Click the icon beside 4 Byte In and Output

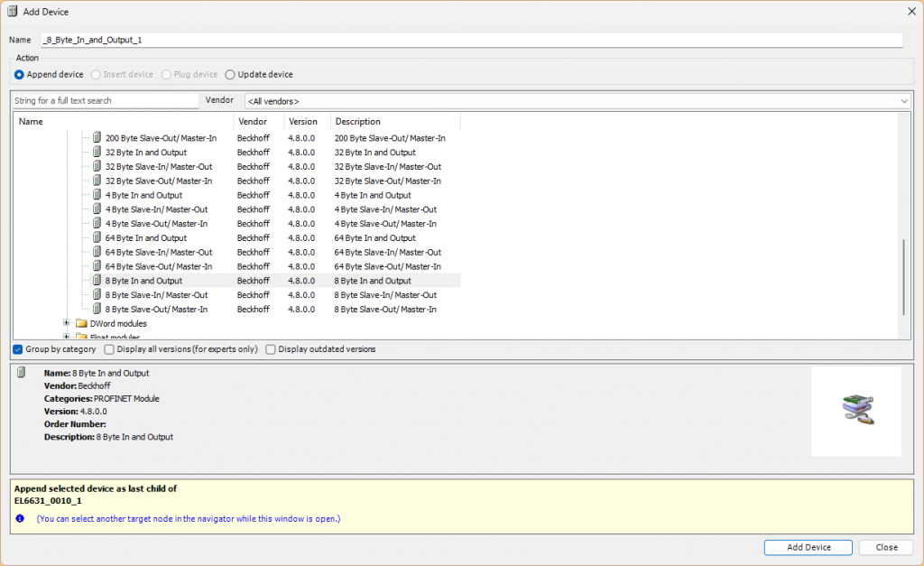97,195
